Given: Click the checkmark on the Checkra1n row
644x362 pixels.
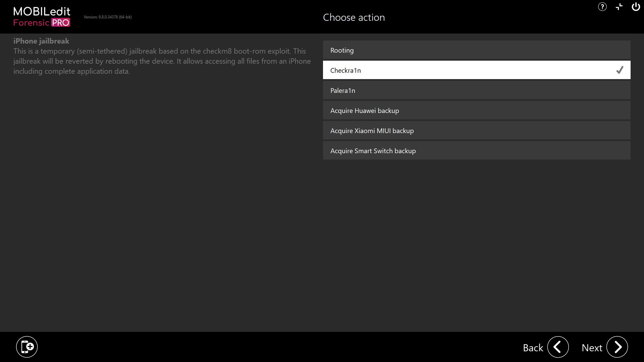Looking at the screenshot, I should [x=620, y=70].
